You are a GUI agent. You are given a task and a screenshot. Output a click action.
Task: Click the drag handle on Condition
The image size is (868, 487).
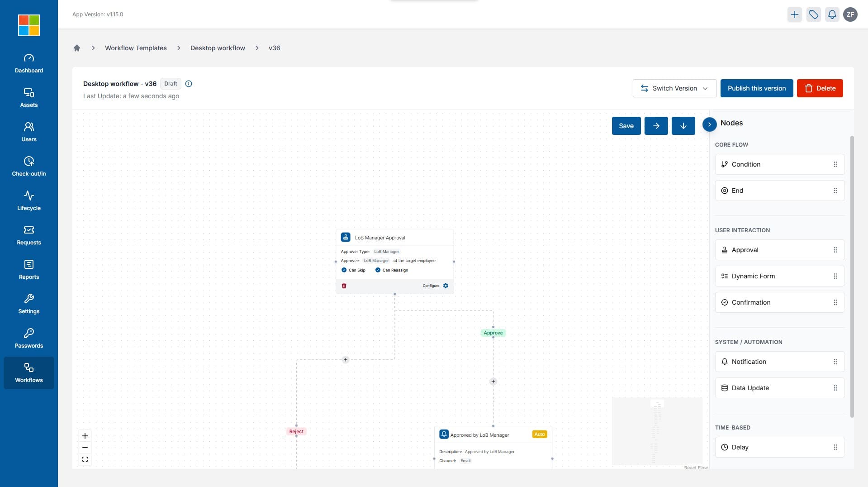835,164
